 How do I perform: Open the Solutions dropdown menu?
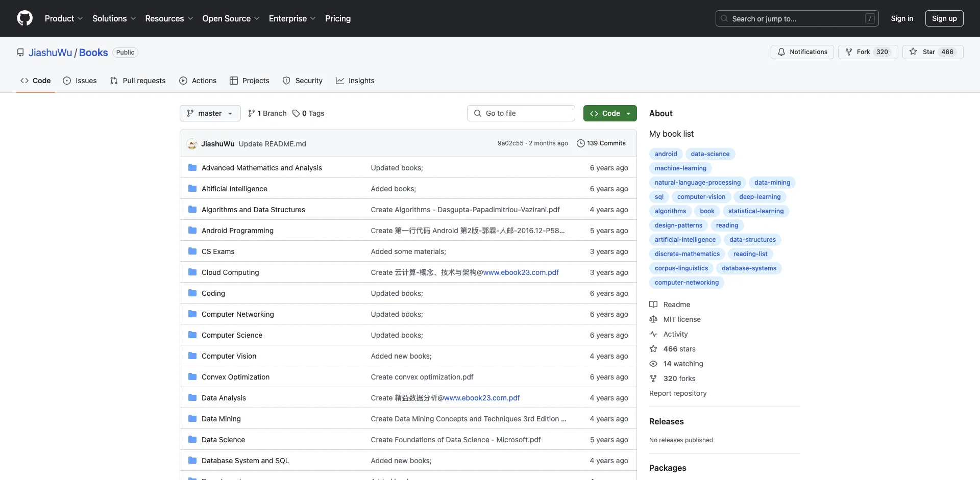114,18
